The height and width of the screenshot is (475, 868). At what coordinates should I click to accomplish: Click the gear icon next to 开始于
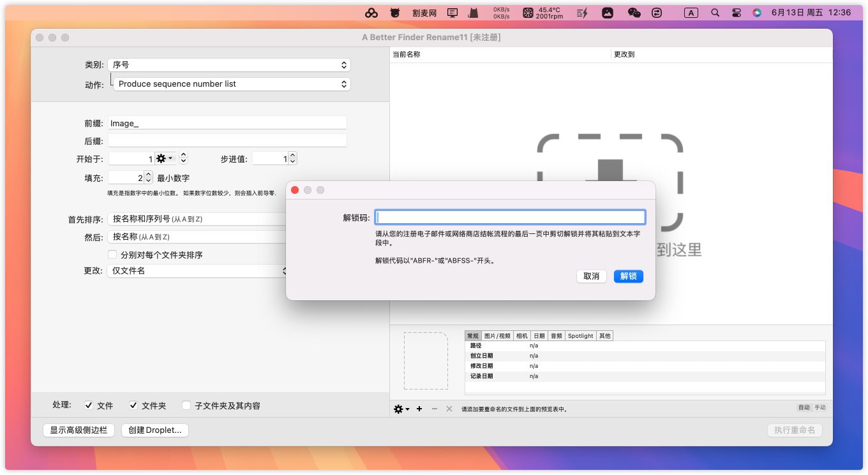point(164,158)
